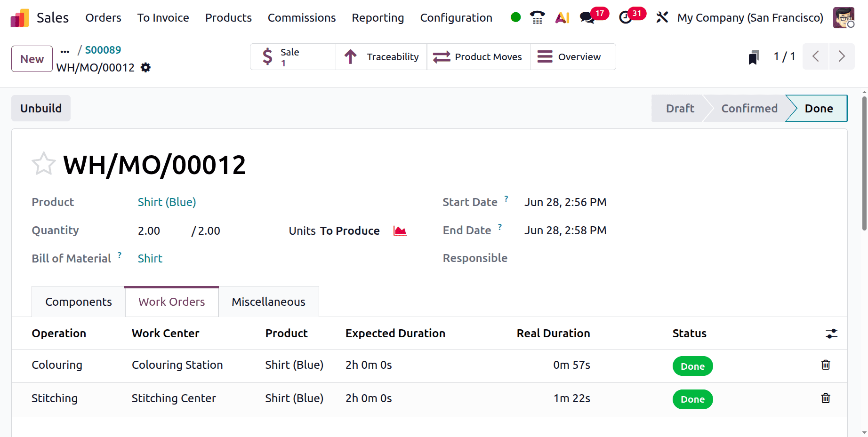The width and height of the screenshot is (868, 437).
Task: Click the Colouring operation cell
Action: pyautogui.click(x=57, y=365)
